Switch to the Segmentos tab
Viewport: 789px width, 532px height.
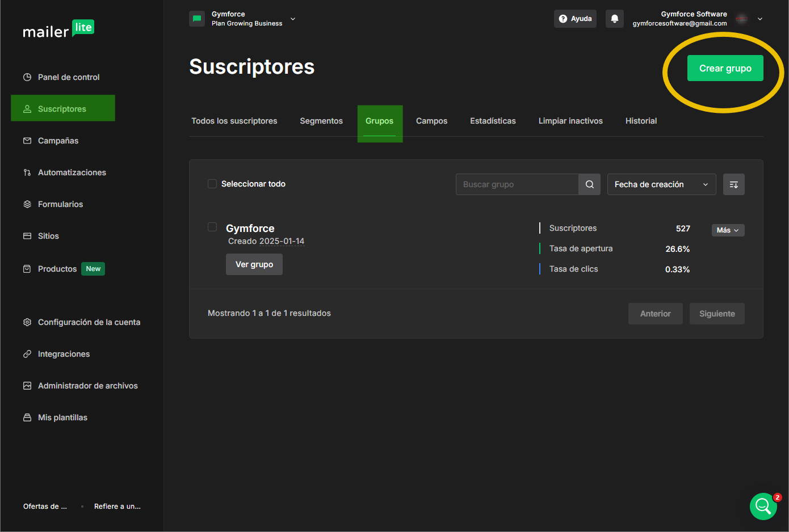click(321, 121)
